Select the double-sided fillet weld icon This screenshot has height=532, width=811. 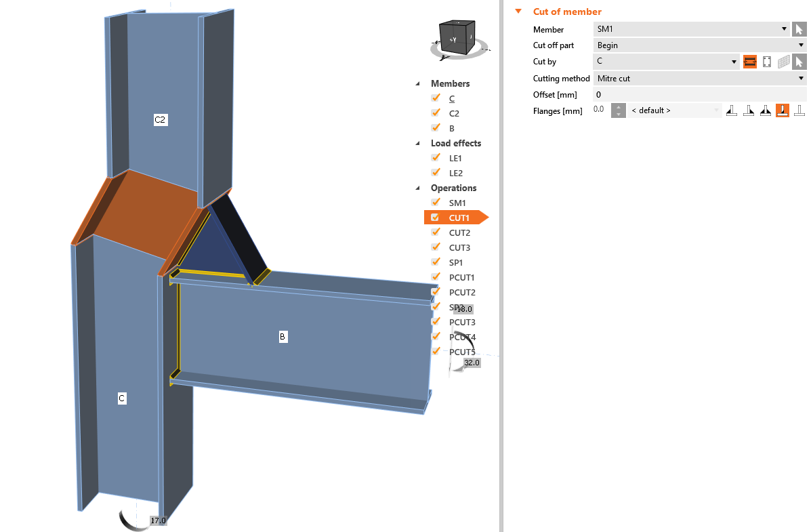pyautogui.click(x=766, y=110)
